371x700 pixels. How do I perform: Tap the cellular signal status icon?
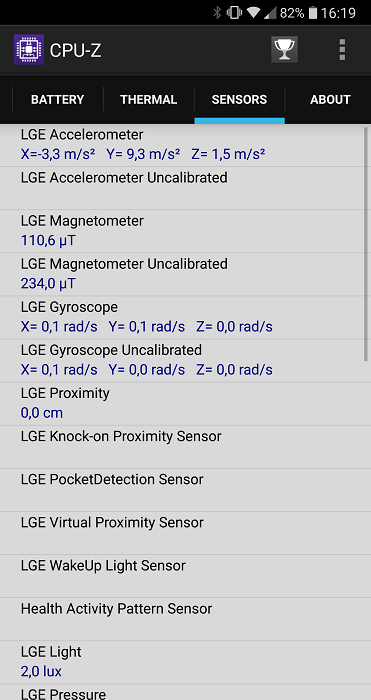click(x=270, y=13)
